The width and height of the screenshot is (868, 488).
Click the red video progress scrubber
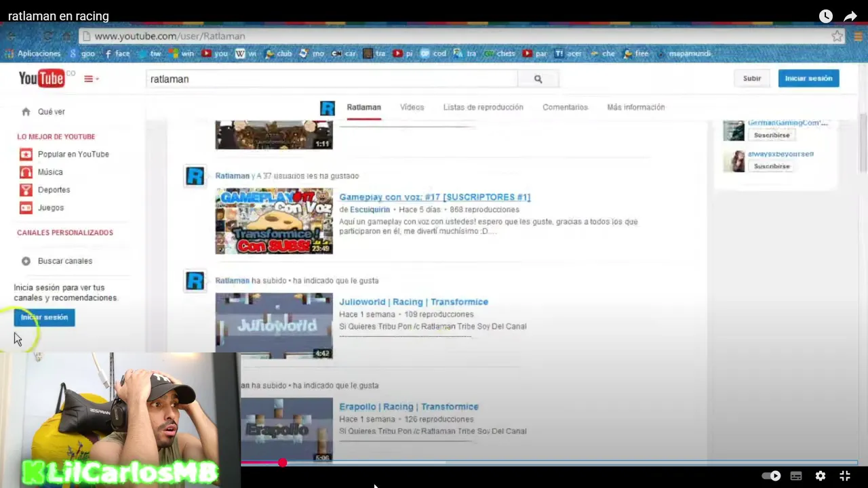[282, 463]
